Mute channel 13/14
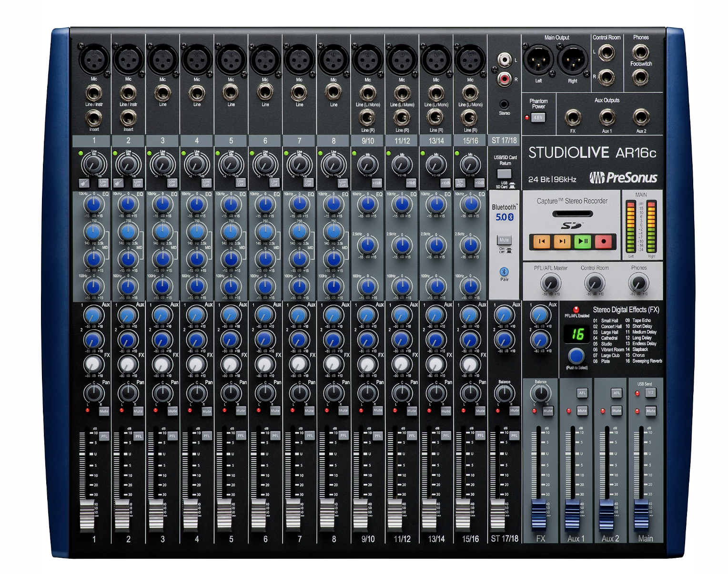The width and height of the screenshot is (728, 574). [x=446, y=411]
